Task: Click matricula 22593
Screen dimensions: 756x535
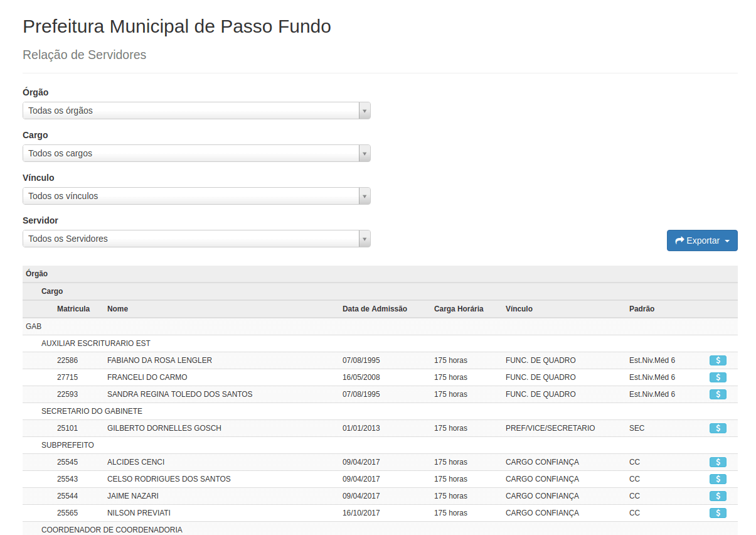Action: pyautogui.click(x=68, y=394)
